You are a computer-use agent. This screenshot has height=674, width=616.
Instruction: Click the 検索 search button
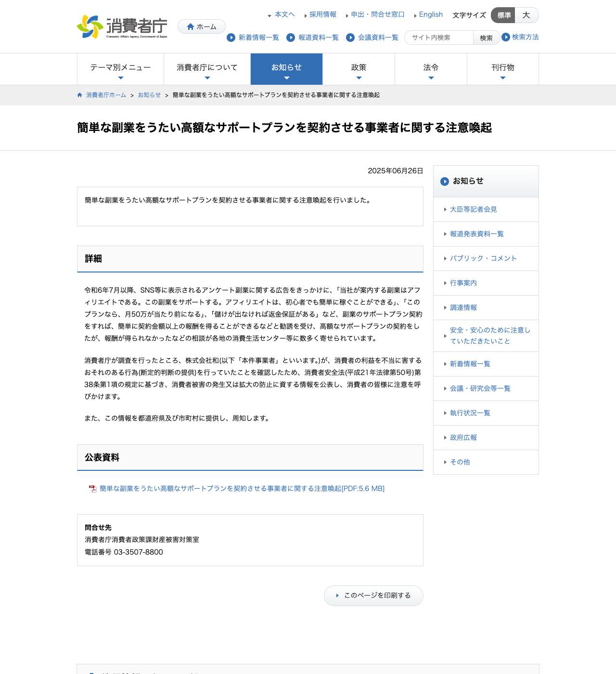tap(486, 38)
